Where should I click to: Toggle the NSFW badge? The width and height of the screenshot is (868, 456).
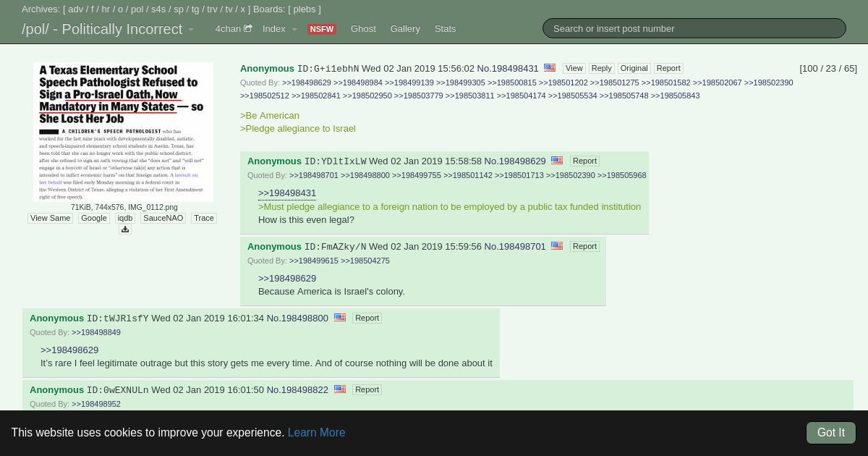click(321, 29)
